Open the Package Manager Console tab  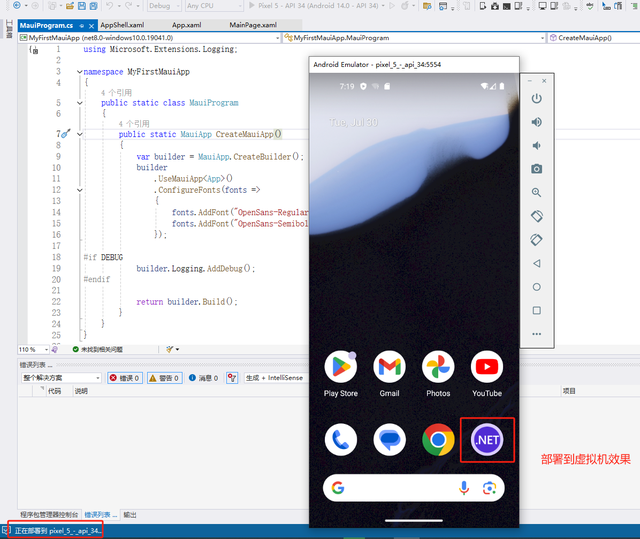[49, 515]
